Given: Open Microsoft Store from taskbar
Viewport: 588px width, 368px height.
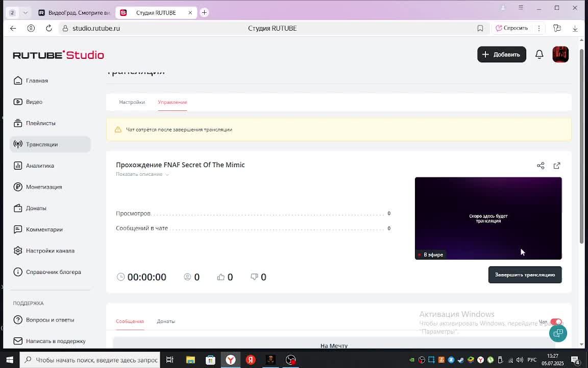Looking at the screenshot, I should tap(210, 360).
